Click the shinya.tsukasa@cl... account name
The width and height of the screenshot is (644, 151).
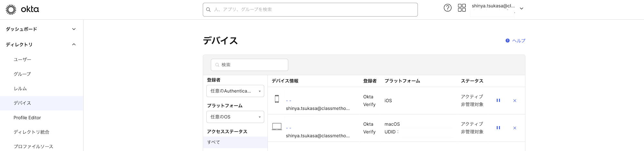493,6
